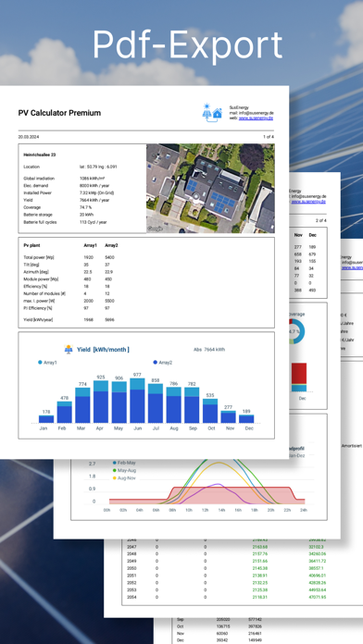Click the Feb-May legend entry

(x=125, y=463)
